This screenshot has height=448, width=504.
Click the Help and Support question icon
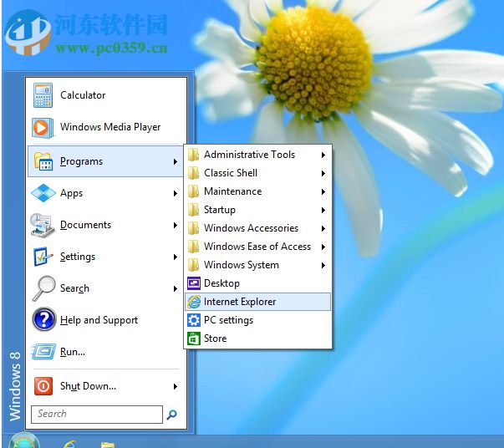point(44,319)
